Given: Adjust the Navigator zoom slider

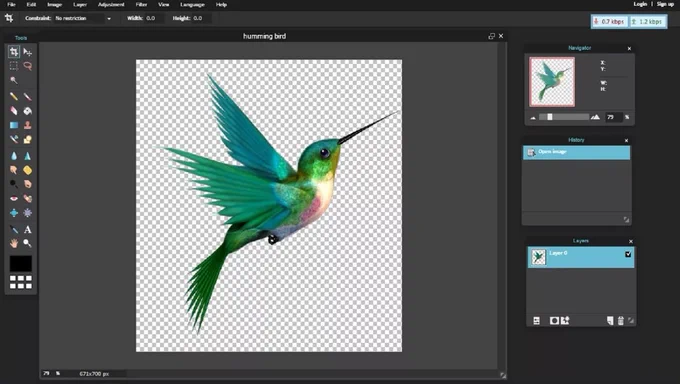Looking at the screenshot, I should coord(564,117).
